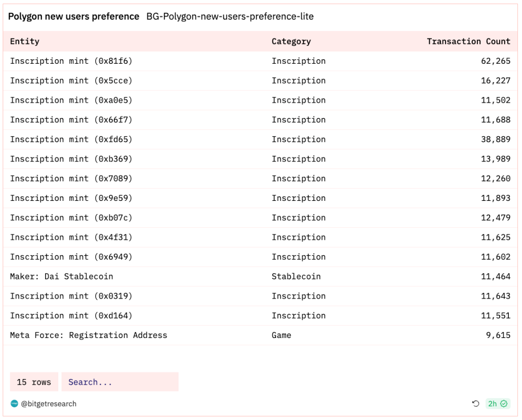Click the 11,502 transaction count value
522x420 pixels.
click(495, 100)
